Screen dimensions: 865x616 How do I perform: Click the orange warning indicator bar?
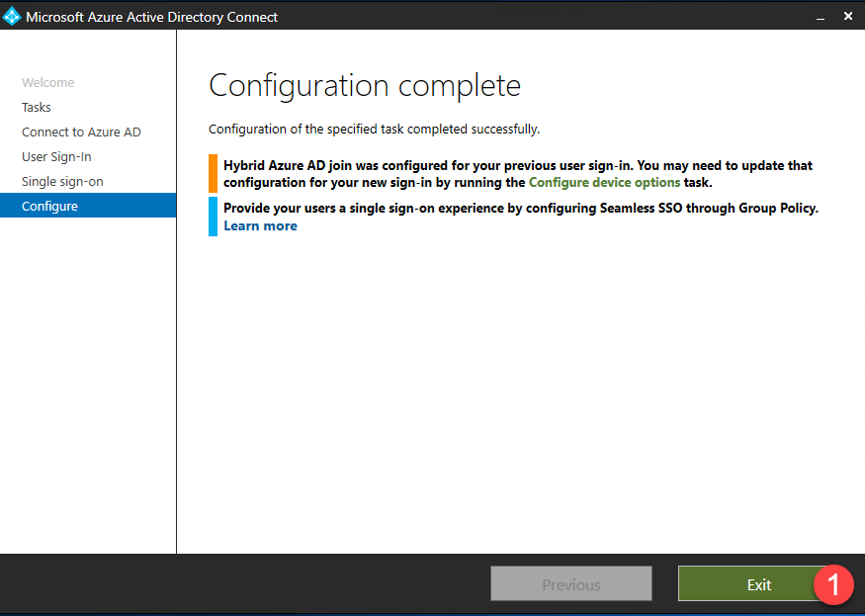click(213, 174)
